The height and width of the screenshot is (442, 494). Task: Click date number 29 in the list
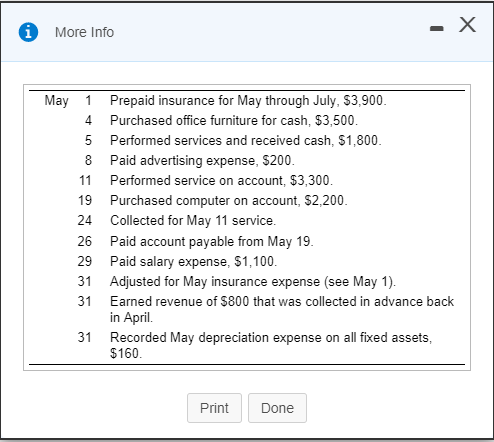click(85, 261)
